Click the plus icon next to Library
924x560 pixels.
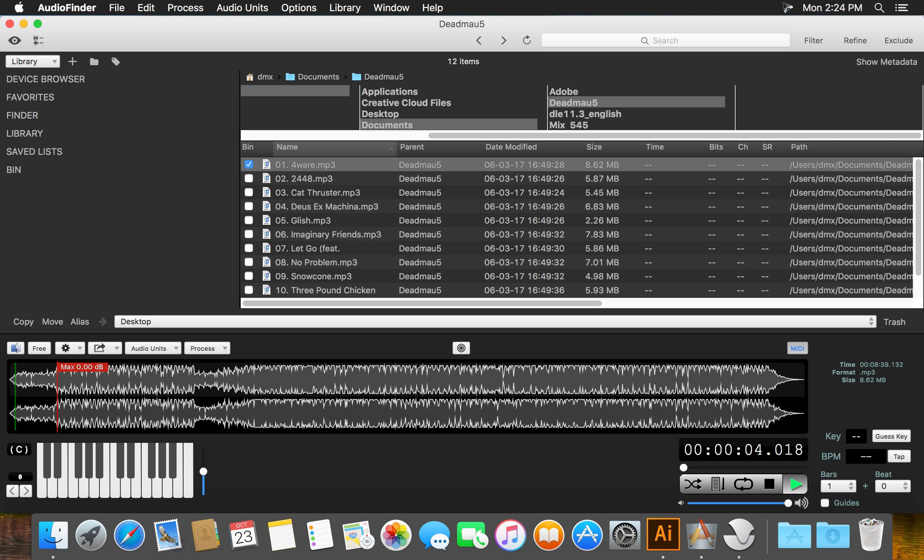point(72,61)
